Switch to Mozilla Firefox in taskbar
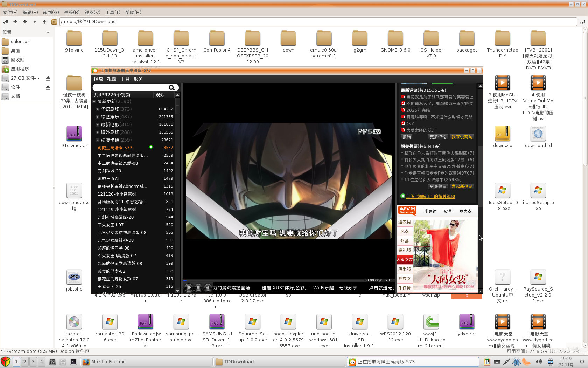This screenshot has height=368, width=588. coord(147,362)
